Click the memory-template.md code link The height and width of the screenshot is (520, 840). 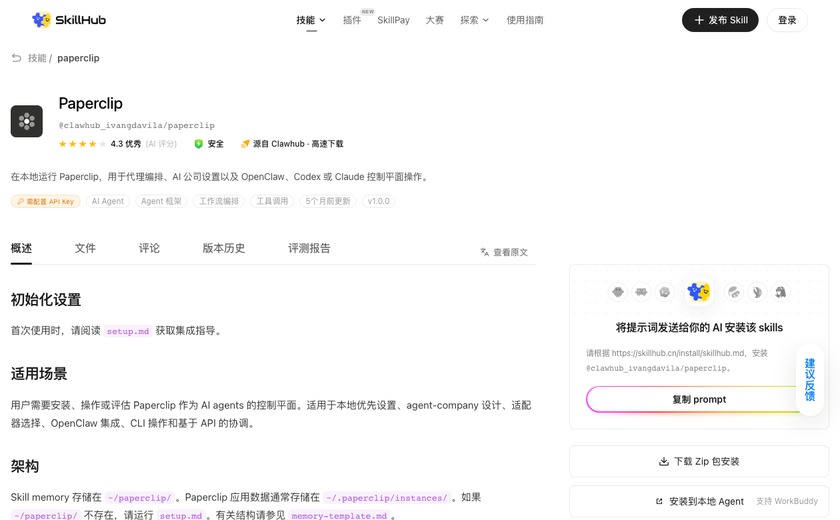[339, 515]
